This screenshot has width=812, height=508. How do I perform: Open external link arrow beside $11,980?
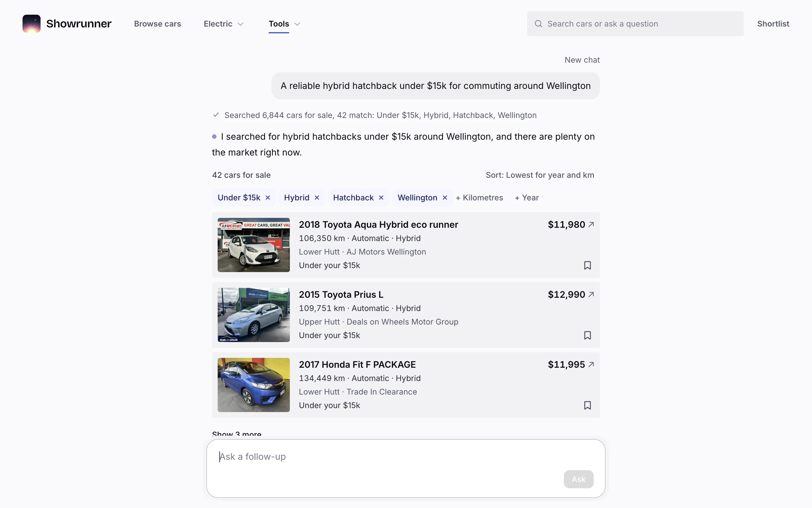click(591, 224)
